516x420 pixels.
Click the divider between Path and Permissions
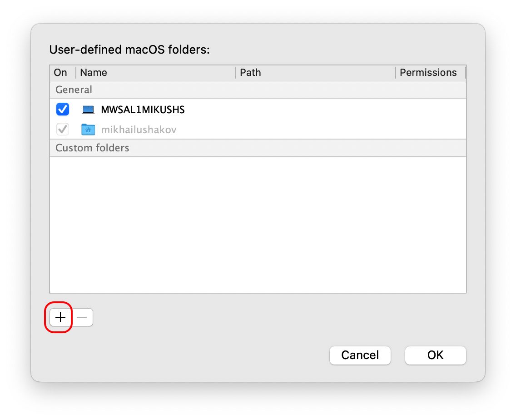pos(396,73)
